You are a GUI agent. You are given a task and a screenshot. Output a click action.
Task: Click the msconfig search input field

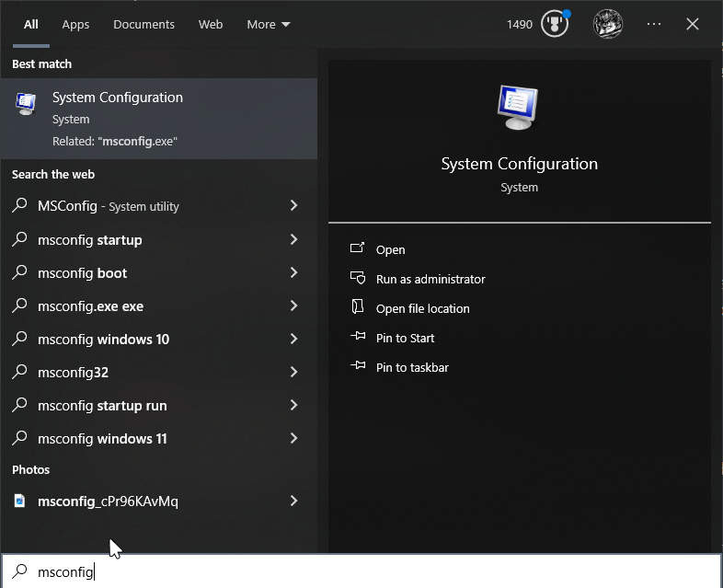361,571
